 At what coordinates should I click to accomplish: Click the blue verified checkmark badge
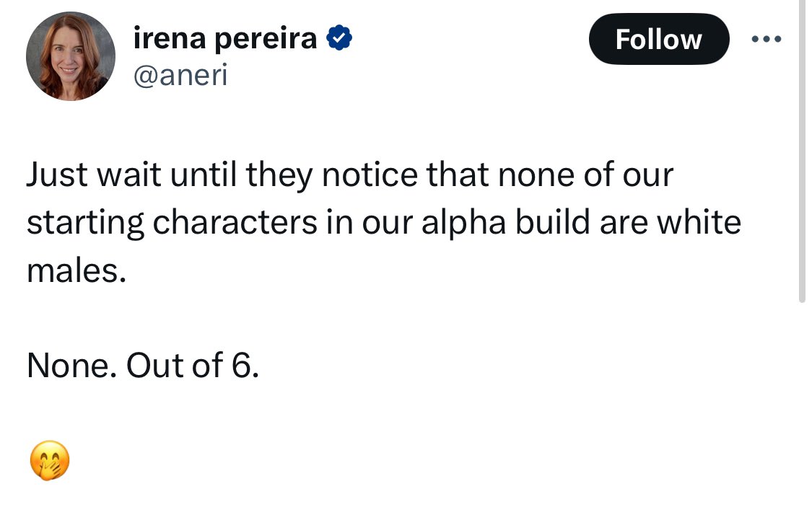coord(339,38)
